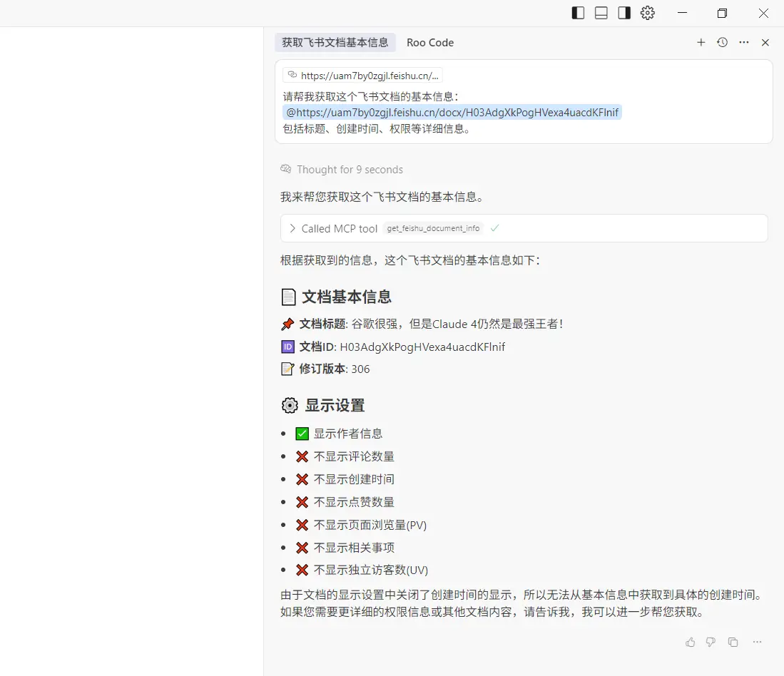Viewport: 784px width, 676px height.
Task: Click the 文档基本信息 heading
Action: [346, 297]
